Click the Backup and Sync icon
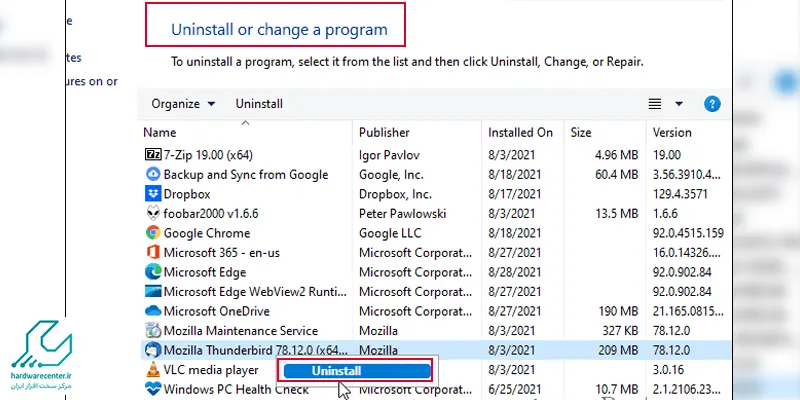 (153, 174)
